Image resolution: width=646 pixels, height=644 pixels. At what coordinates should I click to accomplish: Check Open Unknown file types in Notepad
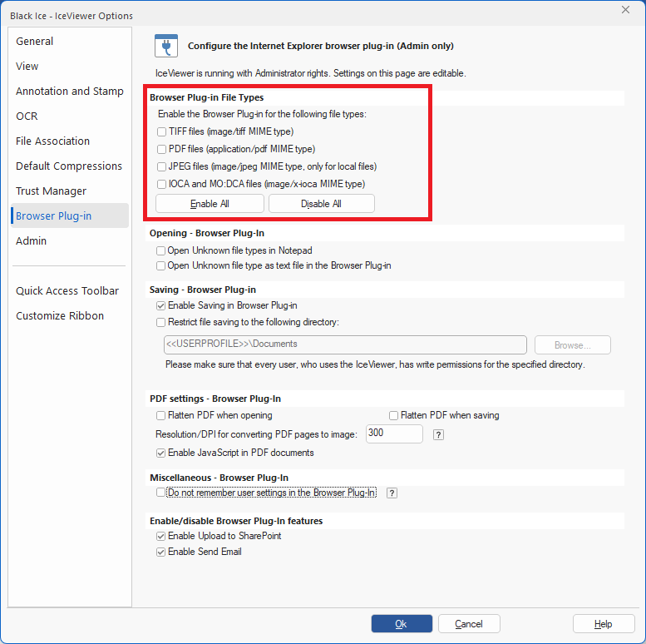pyautogui.click(x=161, y=250)
